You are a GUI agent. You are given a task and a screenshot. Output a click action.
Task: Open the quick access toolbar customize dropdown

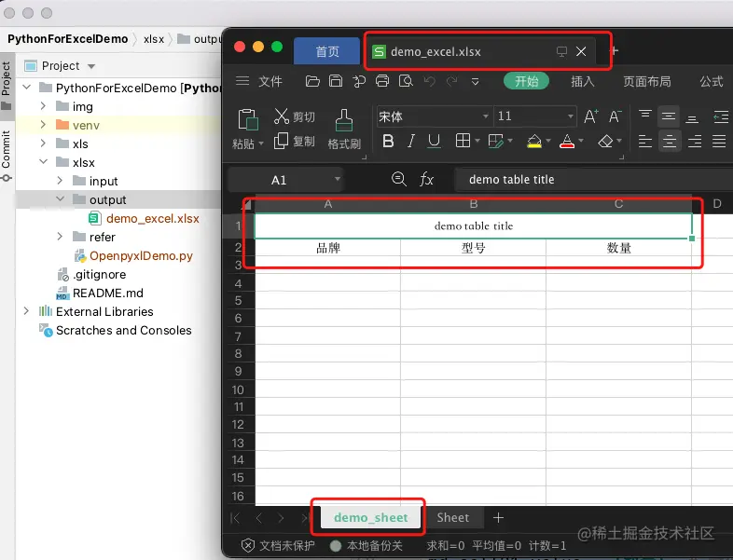(475, 82)
